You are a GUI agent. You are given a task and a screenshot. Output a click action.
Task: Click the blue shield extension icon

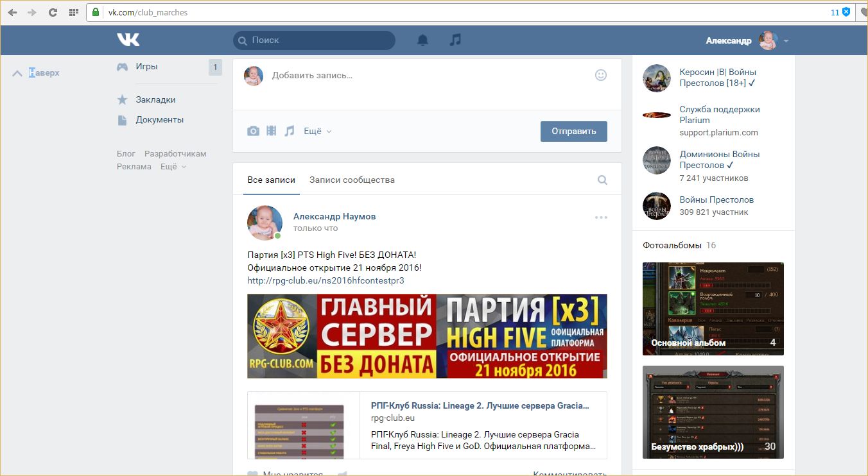[x=846, y=12]
